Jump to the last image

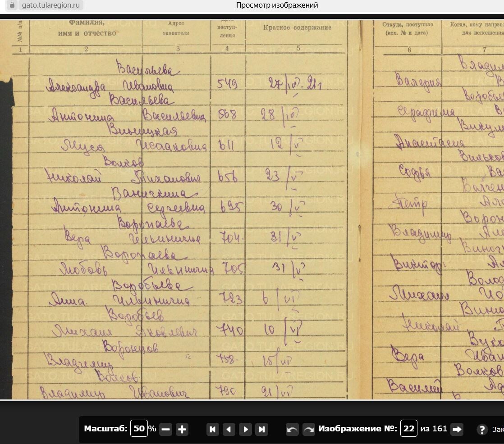[x=262, y=429]
